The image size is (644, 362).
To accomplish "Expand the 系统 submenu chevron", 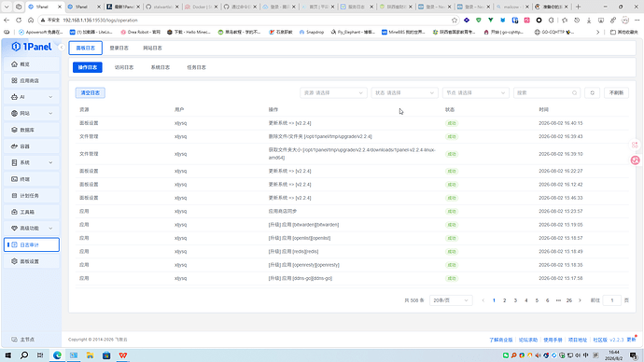I will [x=50, y=162].
